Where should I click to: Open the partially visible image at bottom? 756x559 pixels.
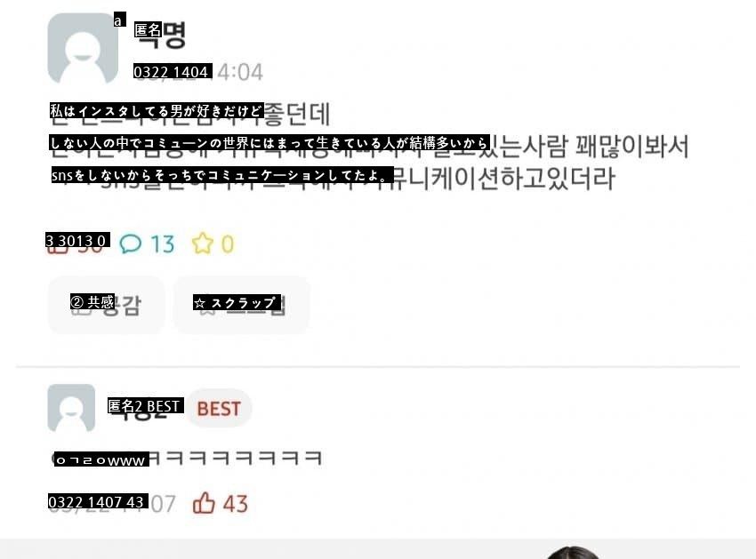coord(573,553)
